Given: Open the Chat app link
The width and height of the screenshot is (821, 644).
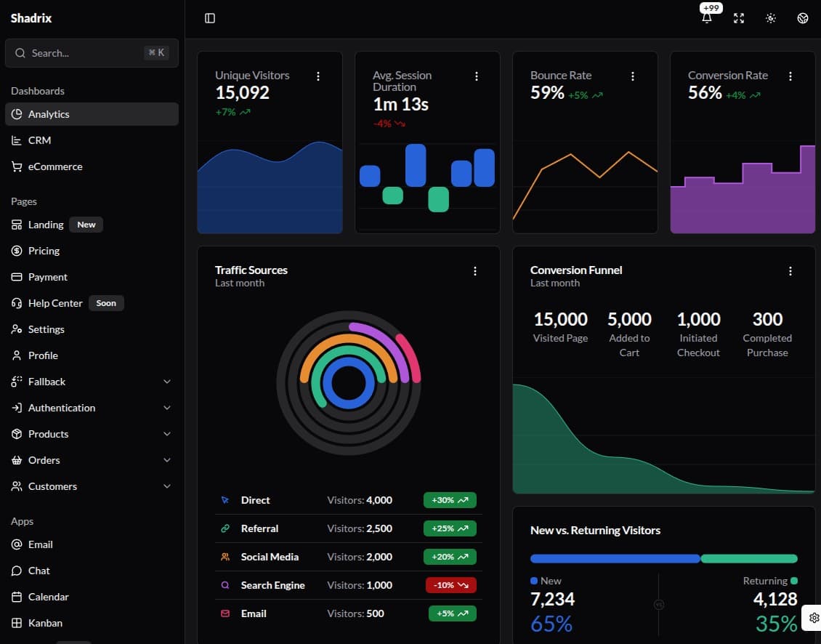Looking at the screenshot, I should [x=92, y=571].
